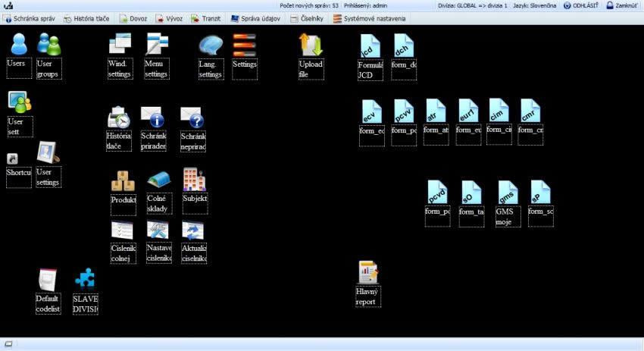
Task: Open the dch form document icon
Action: click(404, 45)
